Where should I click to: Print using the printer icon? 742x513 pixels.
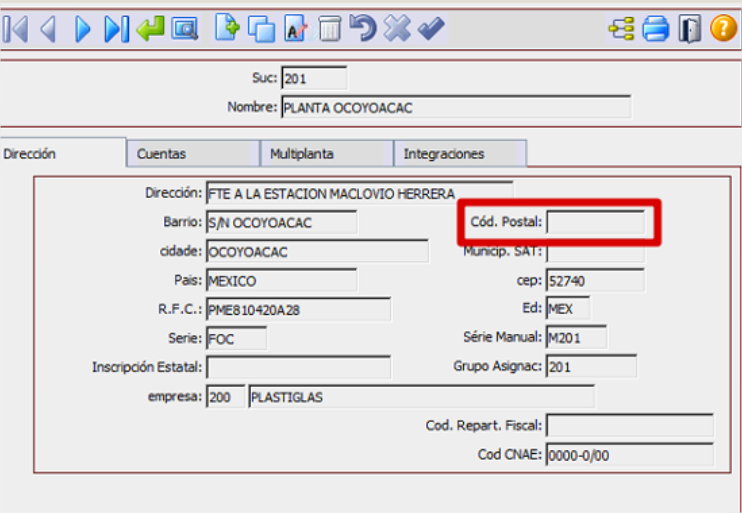click(655, 28)
